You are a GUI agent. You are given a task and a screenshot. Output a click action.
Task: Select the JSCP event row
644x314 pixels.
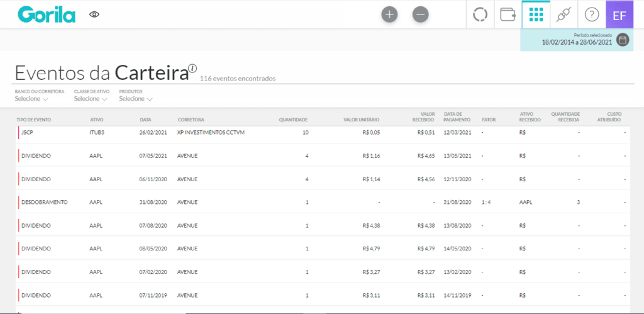pos(323,133)
